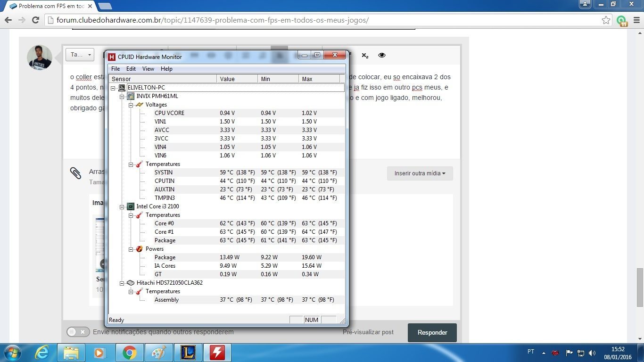
Task: Collapse the Powers branch
Action: pyautogui.click(x=131, y=249)
